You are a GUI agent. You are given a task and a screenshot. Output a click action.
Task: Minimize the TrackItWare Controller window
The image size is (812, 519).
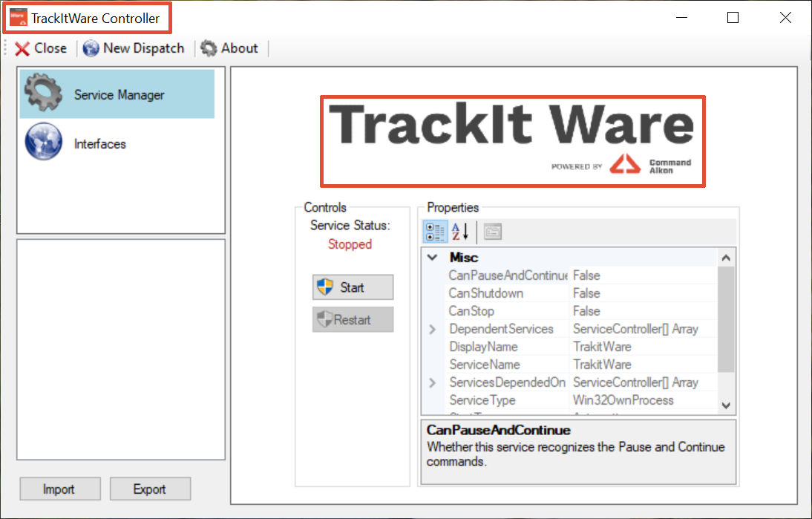coord(681,18)
